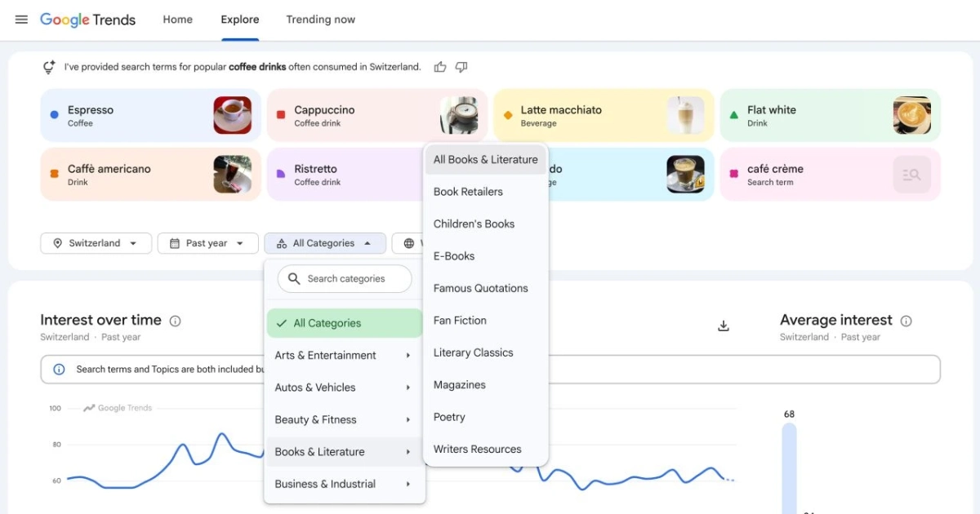Collapse the All Categories dropdown
980x514 pixels.
(x=324, y=243)
